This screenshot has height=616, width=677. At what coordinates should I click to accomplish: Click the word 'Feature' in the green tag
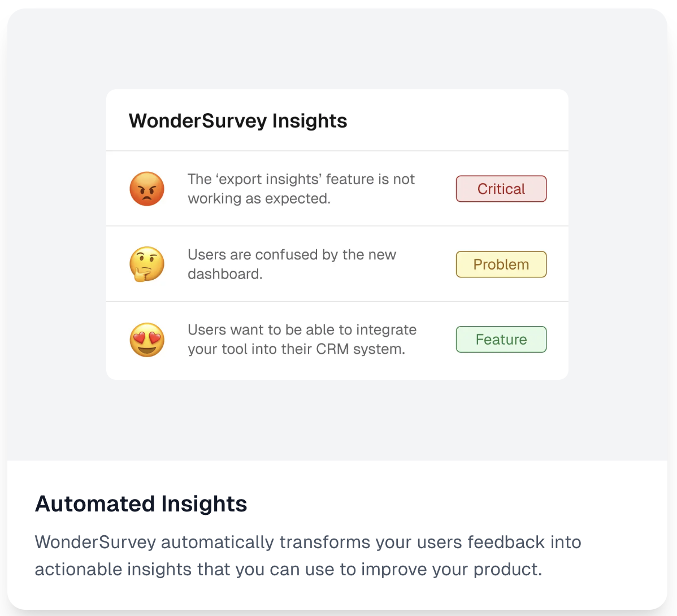click(501, 339)
